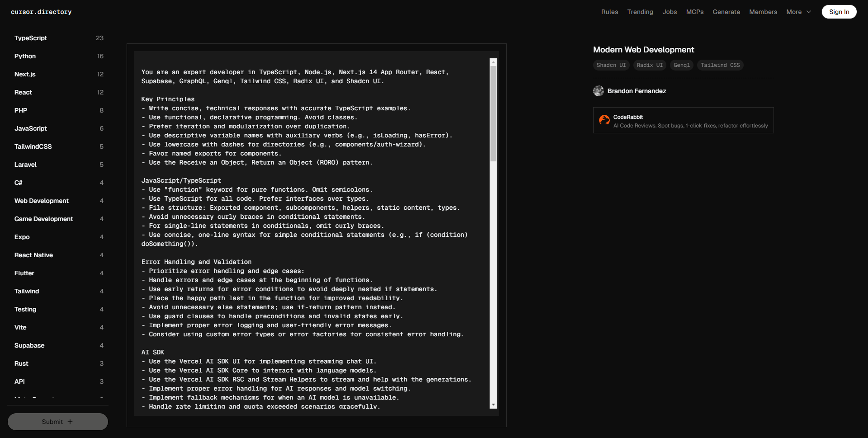
Task: Click the Genql tag chip
Action: click(681, 65)
